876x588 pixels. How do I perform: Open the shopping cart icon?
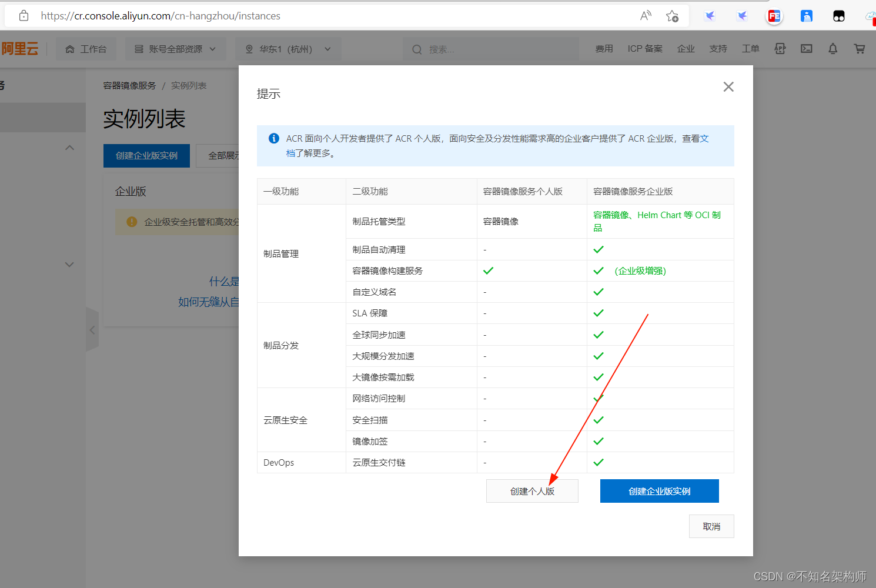pyautogui.click(x=860, y=49)
